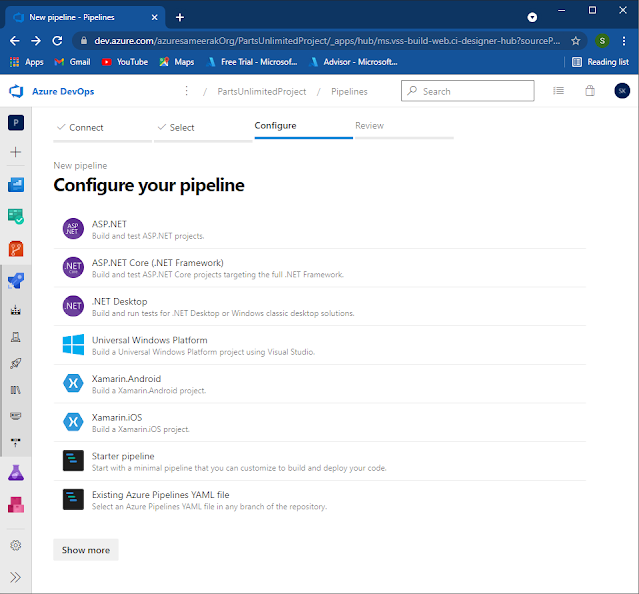Open the pipelines sub-item icon below Pipelines
This screenshot has height=594, width=639.
coord(16,310)
